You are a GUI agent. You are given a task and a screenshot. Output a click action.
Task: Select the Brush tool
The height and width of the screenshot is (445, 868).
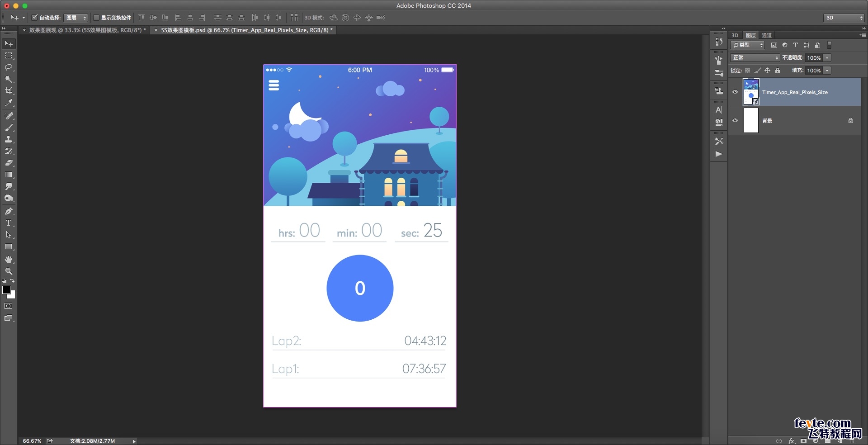pyautogui.click(x=9, y=128)
